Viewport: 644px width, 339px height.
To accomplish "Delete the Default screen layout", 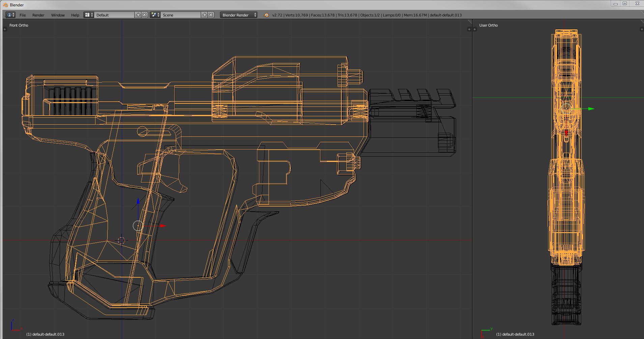I will coord(144,15).
